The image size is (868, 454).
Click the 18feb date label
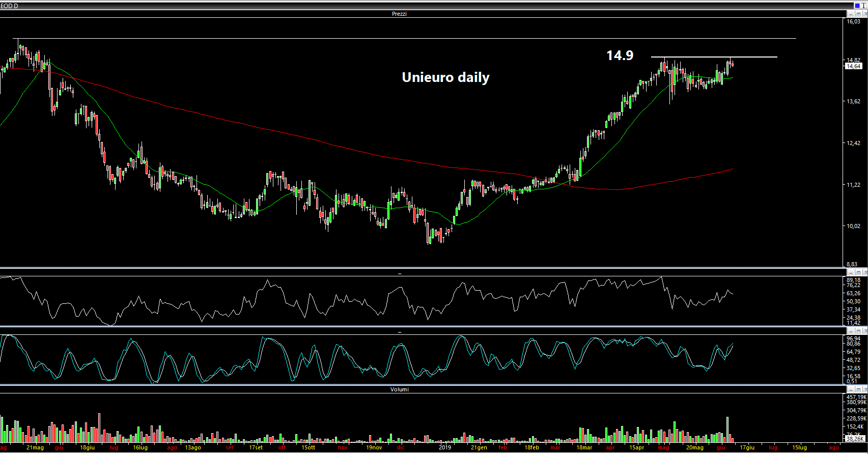click(531, 448)
